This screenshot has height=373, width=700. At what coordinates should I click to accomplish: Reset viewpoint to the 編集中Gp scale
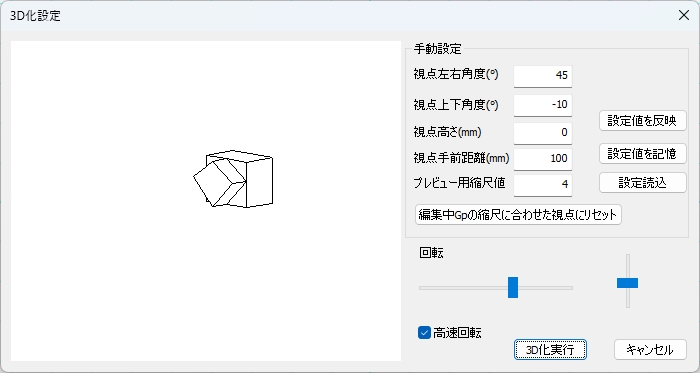[518, 215]
